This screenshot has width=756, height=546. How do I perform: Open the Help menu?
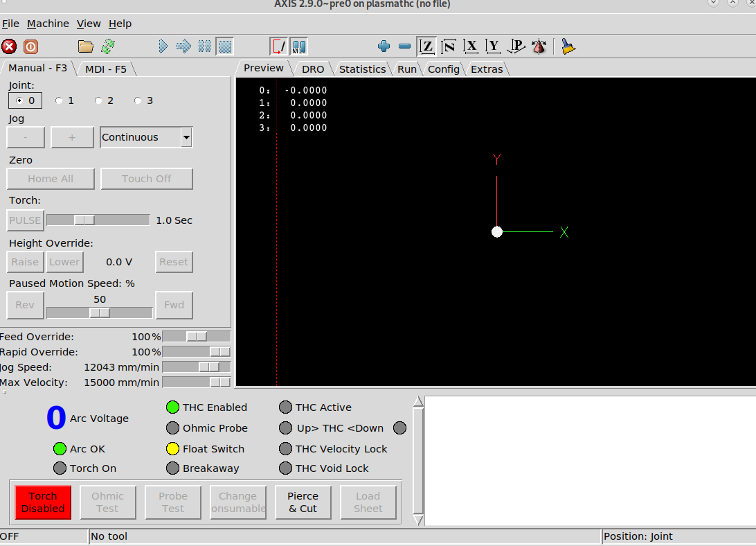(x=120, y=24)
